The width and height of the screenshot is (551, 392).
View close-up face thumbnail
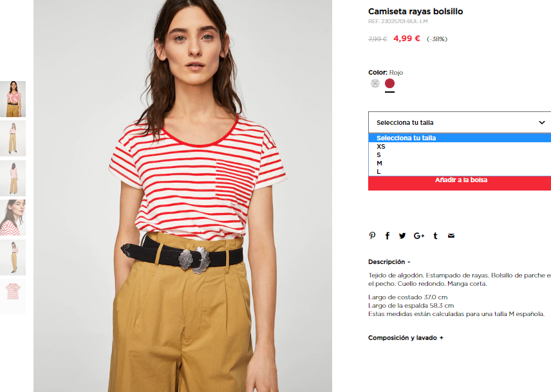pyautogui.click(x=13, y=218)
